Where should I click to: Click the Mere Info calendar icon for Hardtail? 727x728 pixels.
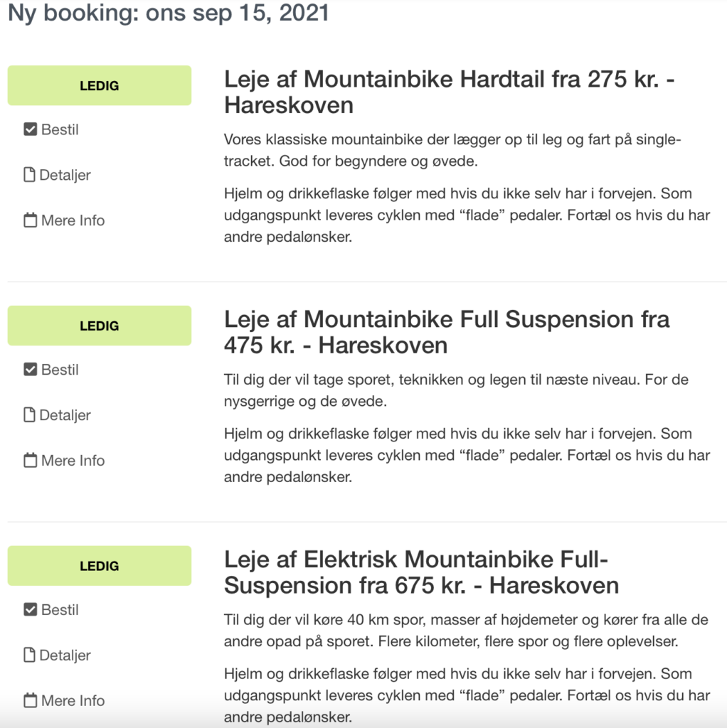[x=30, y=220]
